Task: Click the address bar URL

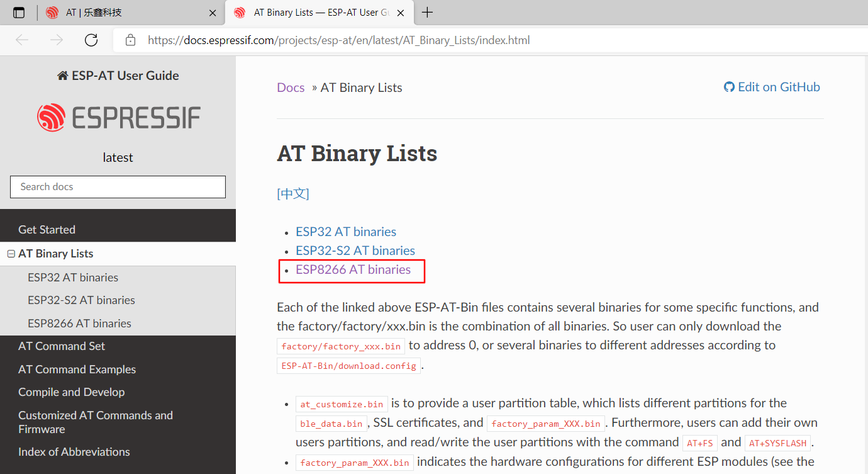Action: click(339, 40)
